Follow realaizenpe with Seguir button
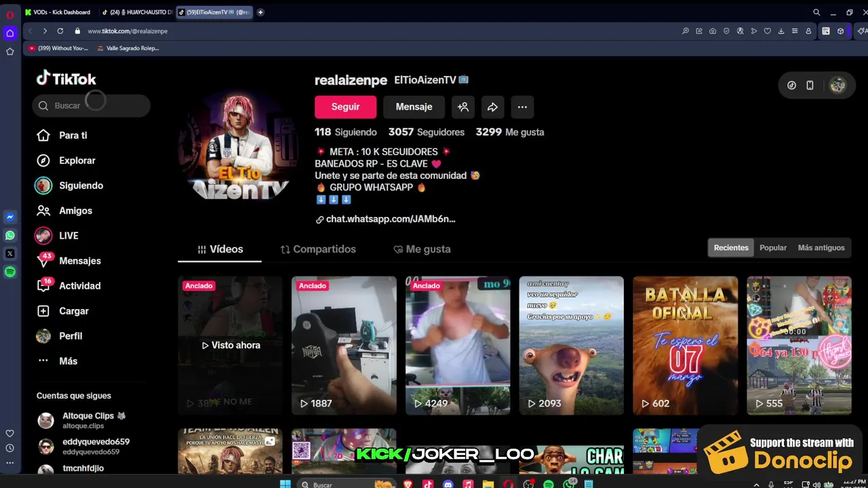This screenshot has width=868, height=488. click(345, 107)
